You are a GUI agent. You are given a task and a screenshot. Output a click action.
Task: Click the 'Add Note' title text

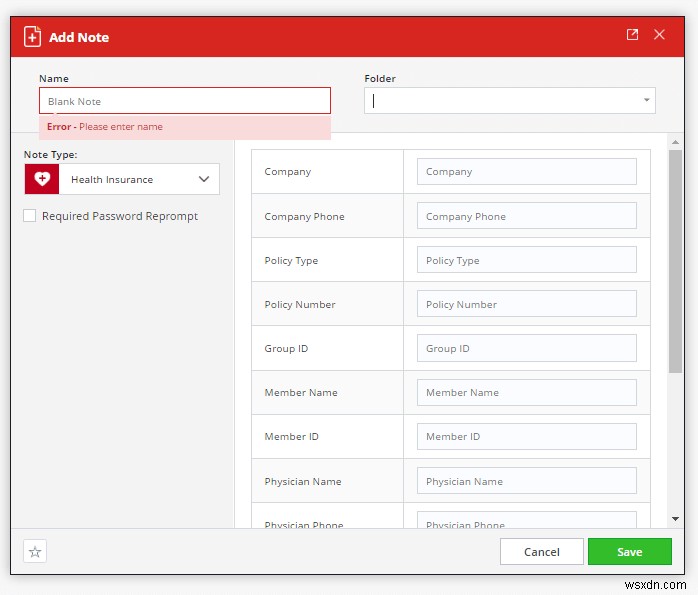coord(79,37)
